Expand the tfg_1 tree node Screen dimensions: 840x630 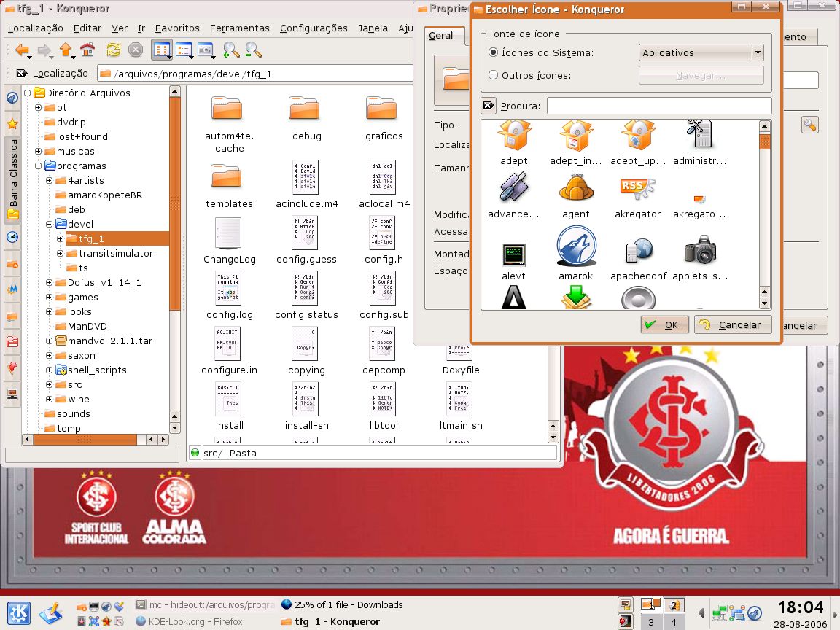coord(60,238)
